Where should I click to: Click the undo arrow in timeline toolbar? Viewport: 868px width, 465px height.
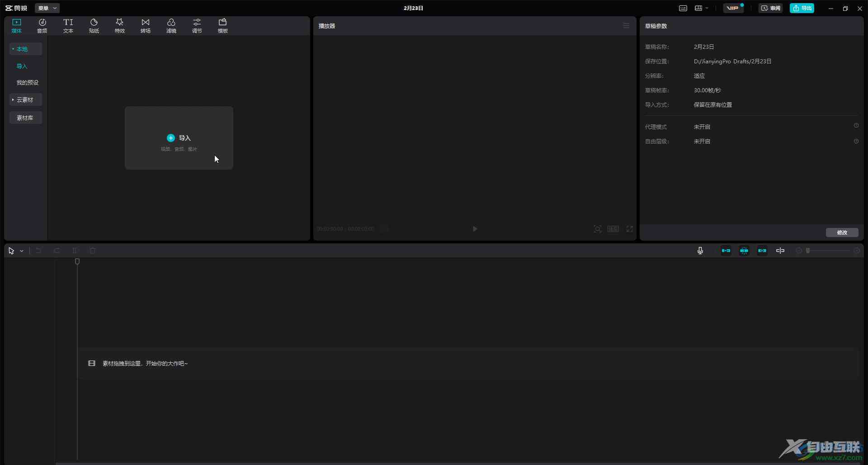coord(38,251)
